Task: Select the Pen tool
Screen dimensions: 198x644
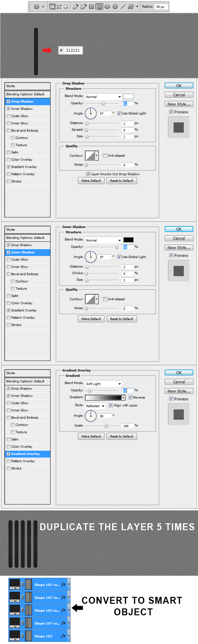Action: (76, 7)
